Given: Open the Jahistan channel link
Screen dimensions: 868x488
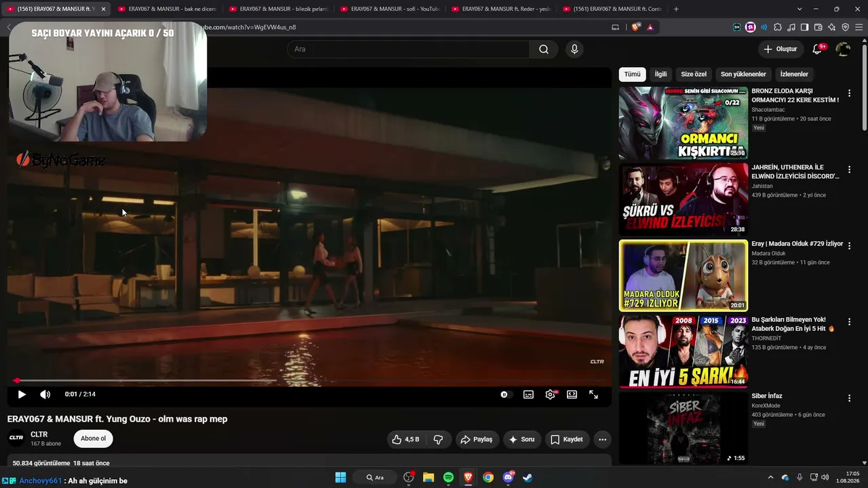Looking at the screenshot, I should (762, 186).
